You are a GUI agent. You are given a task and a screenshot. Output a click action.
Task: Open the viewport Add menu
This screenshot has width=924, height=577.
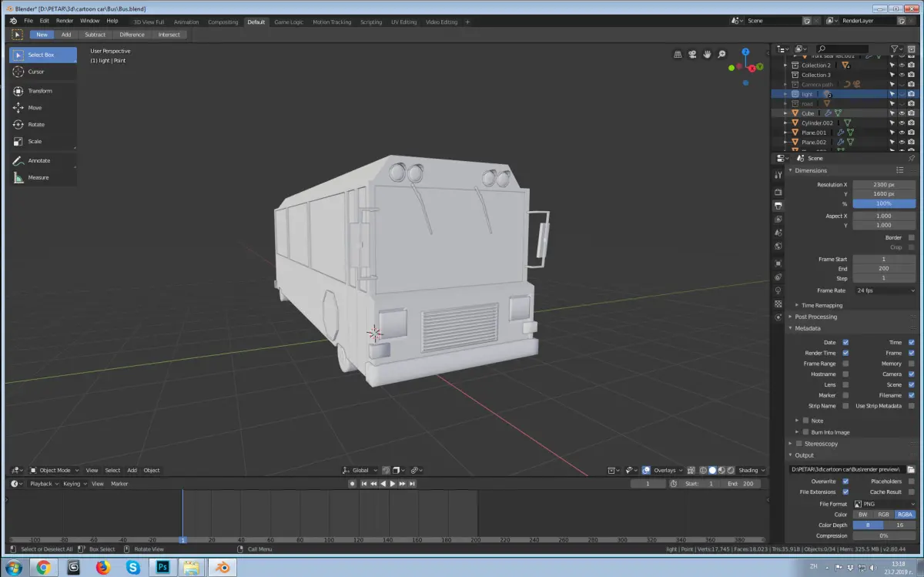[132, 470]
